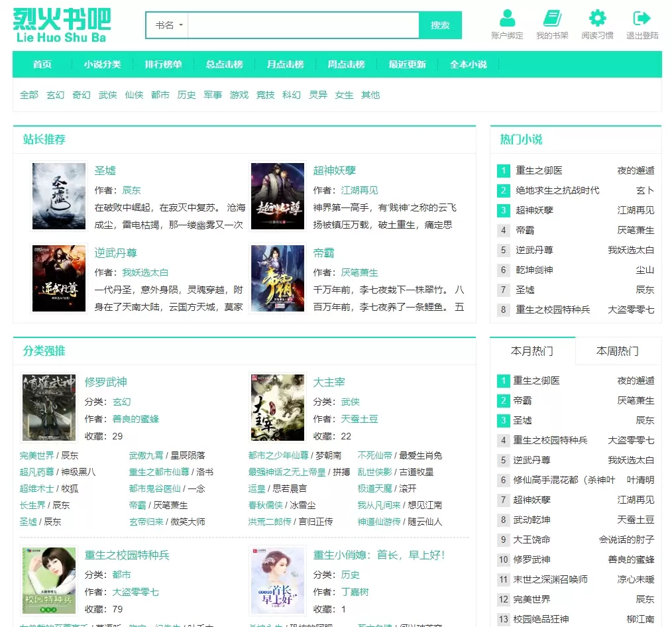The width and height of the screenshot is (672, 627).
Task: Click the 烈火书吧 site logo
Action: click(62, 25)
